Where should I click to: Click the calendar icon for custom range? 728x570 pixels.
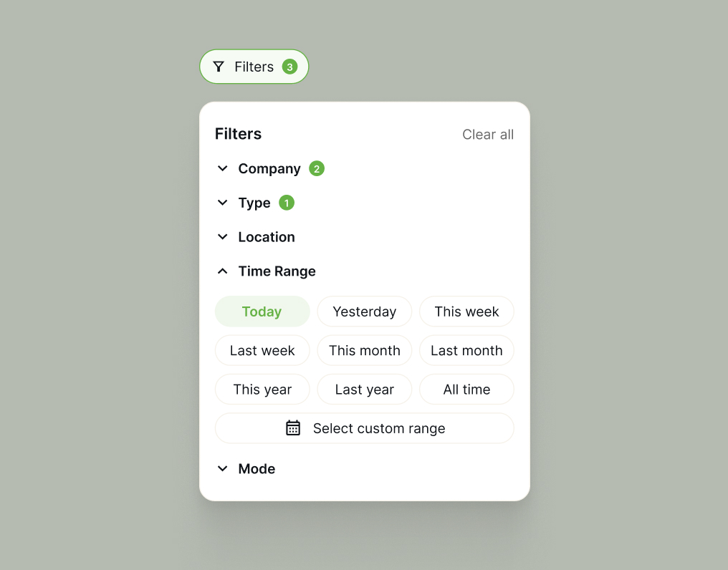(x=293, y=428)
